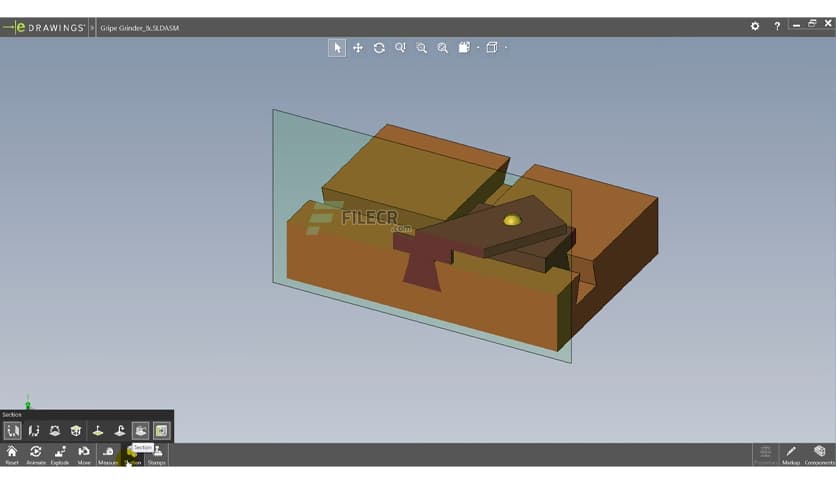The width and height of the screenshot is (836, 484).
Task: Expand display style dropdown arrow
Action: click(505, 48)
